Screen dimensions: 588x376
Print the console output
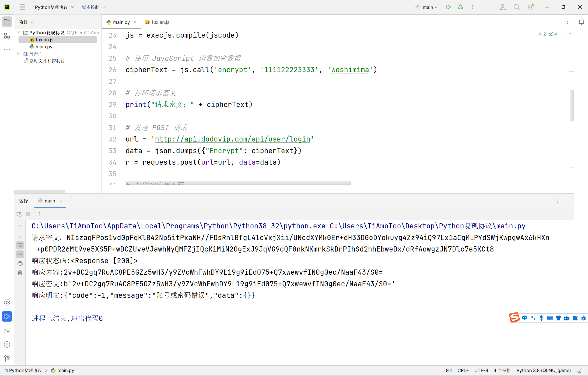(x=20, y=263)
